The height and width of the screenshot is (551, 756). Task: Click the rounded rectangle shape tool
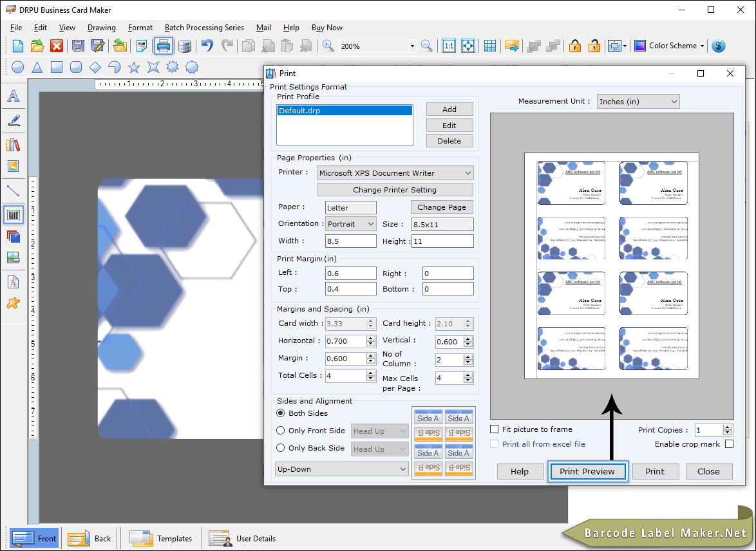point(76,67)
